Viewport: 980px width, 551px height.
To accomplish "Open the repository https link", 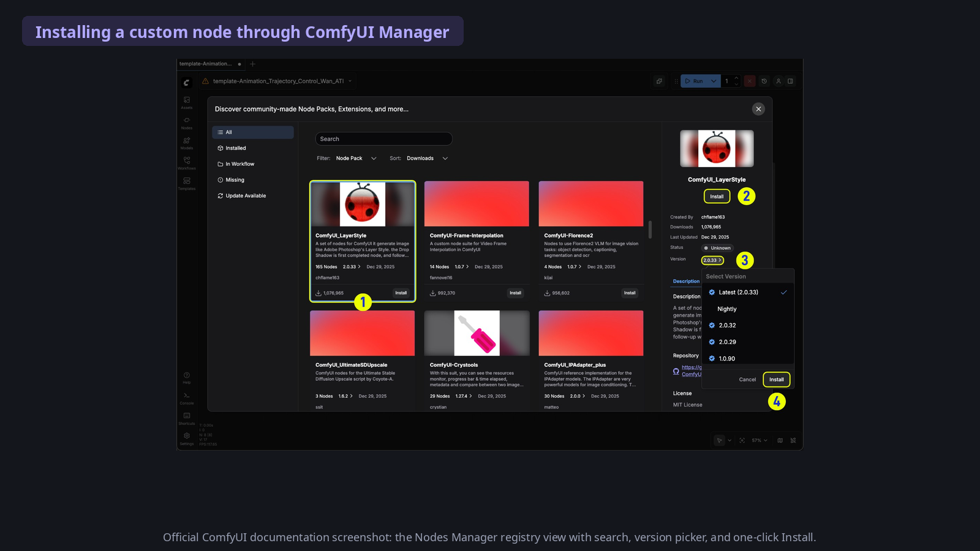I will [x=692, y=371].
